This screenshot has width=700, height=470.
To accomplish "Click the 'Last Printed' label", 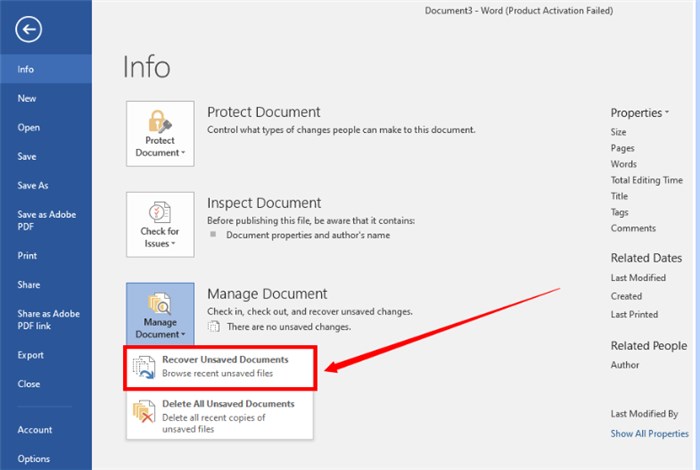I will 634,315.
